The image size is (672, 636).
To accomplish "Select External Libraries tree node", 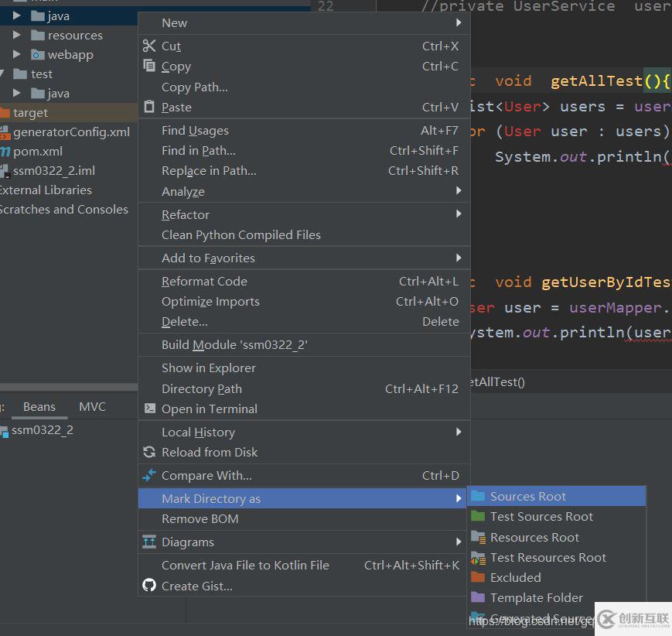I will pyautogui.click(x=46, y=190).
